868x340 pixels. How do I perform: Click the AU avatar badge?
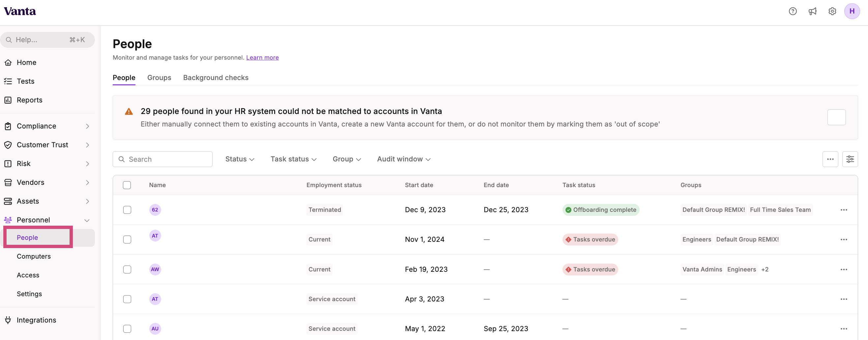tap(155, 328)
